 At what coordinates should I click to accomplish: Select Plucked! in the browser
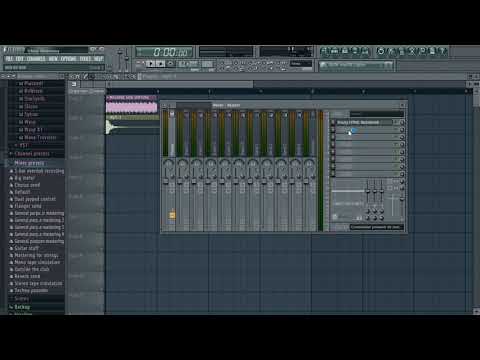pyautogui.click(x=34, y=83)
